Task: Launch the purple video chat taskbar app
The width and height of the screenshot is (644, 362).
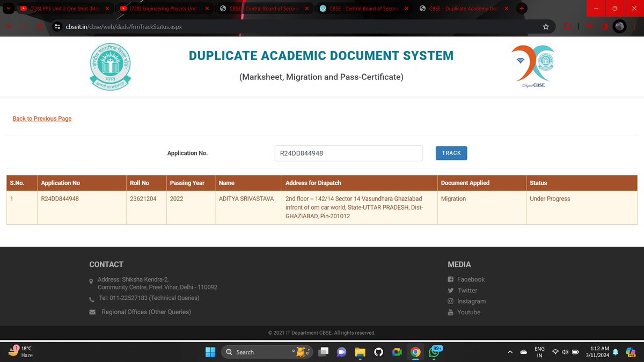Action: point(341,352)
